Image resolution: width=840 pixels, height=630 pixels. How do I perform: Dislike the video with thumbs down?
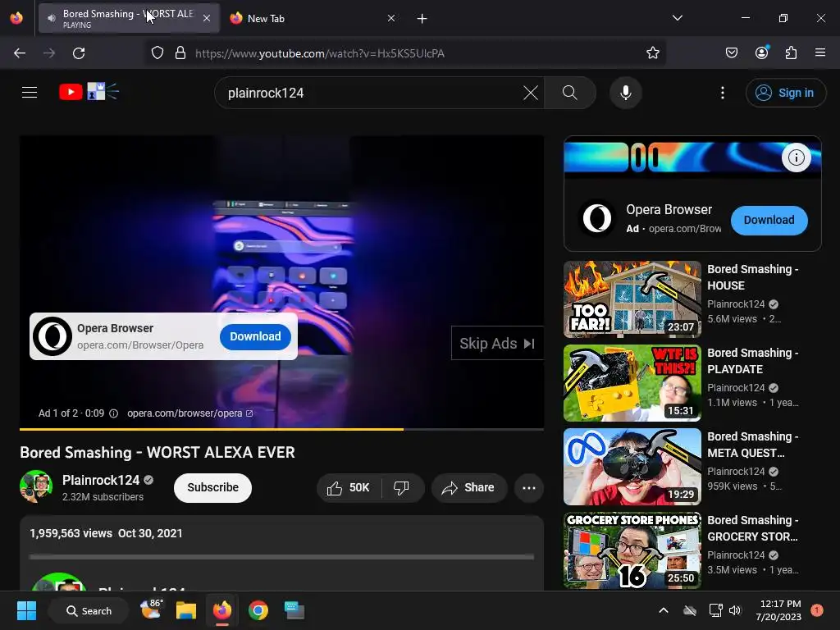pyautogui.click(x=401, y=487)
